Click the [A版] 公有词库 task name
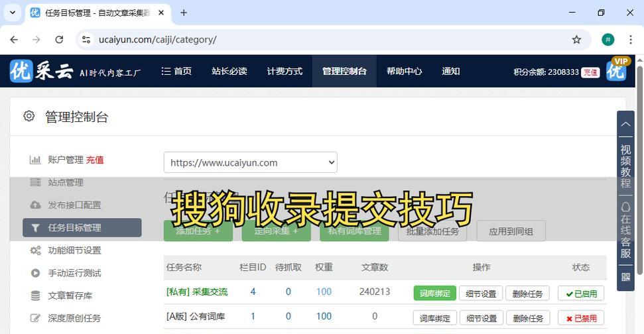 (x=196, y=316)
